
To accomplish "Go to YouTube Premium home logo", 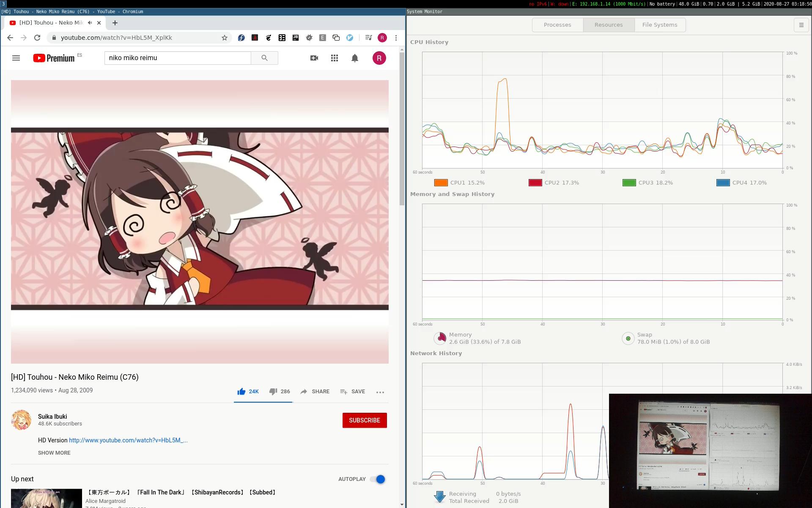I will (54, 58).
